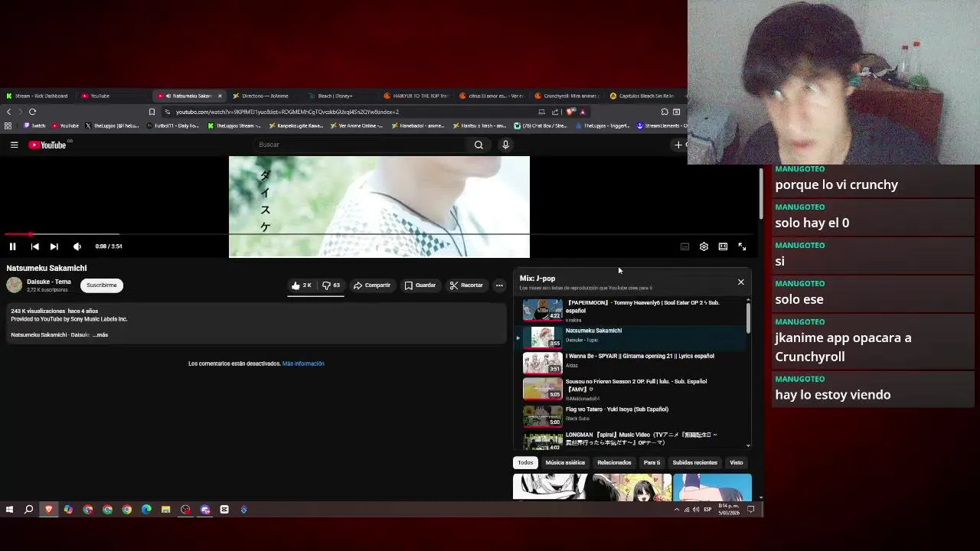Close the Natsumeku Sakamichi browser tab
This screenshot has height=551, width=980.
(x=220, y=96)
